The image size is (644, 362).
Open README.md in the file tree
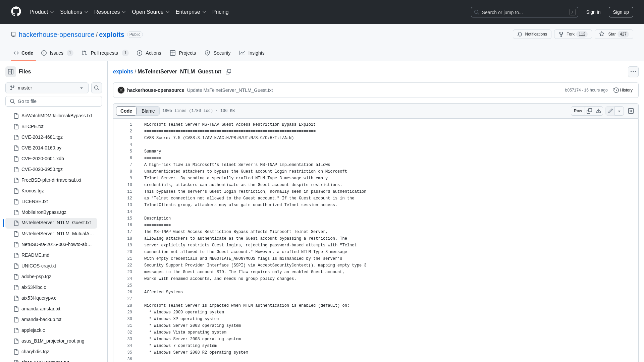(35, 255)
